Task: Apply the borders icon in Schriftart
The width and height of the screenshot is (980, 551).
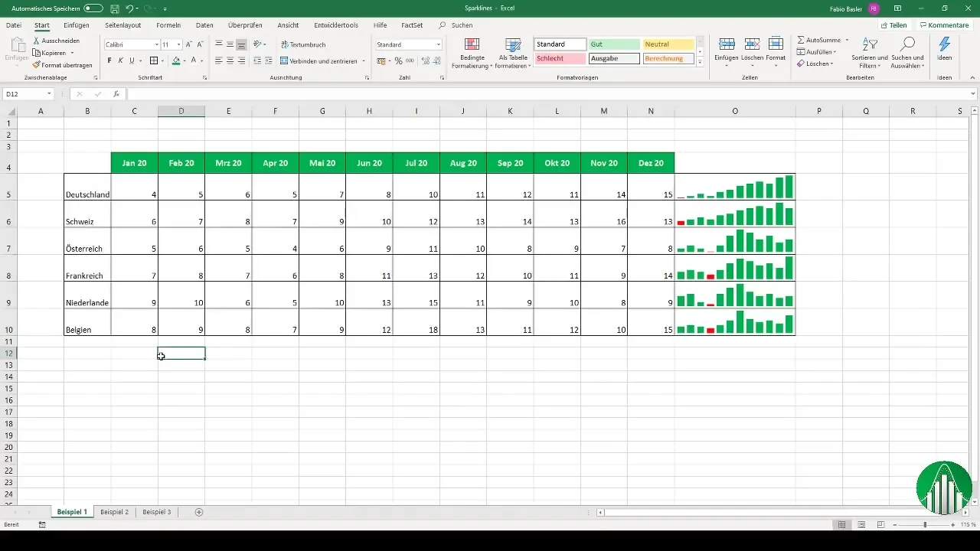Action: [x=154, y=60]
